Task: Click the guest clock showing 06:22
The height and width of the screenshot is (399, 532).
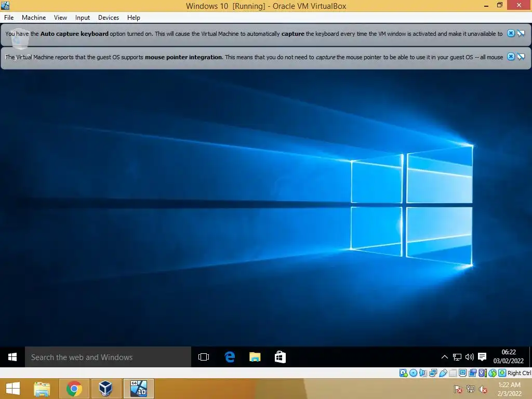Action: point(508,356)
